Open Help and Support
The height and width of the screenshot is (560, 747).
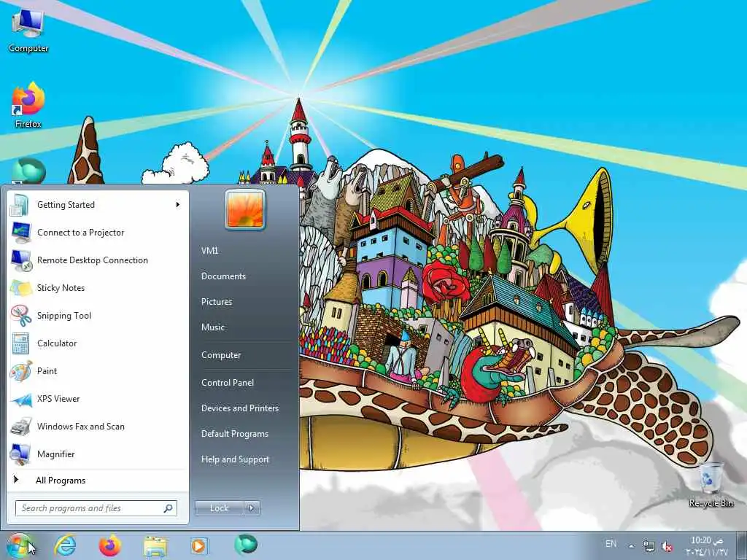pos(236,459)
